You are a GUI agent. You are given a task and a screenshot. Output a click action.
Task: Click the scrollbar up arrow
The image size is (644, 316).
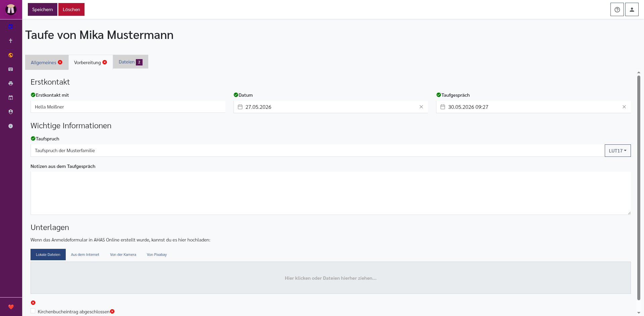(x=639, y=72)
